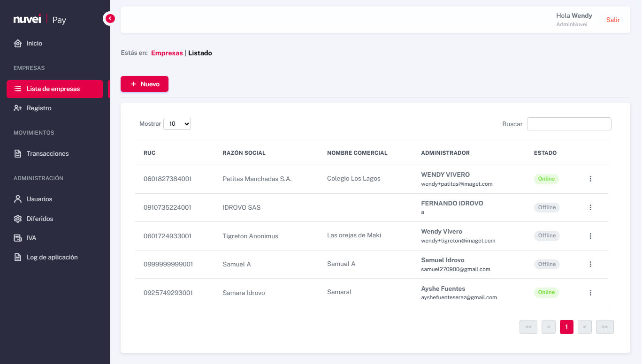Jump to the last page using >>
Image resolution: width=642 pixels, height=364 pixels.
(x=604, y=326)
